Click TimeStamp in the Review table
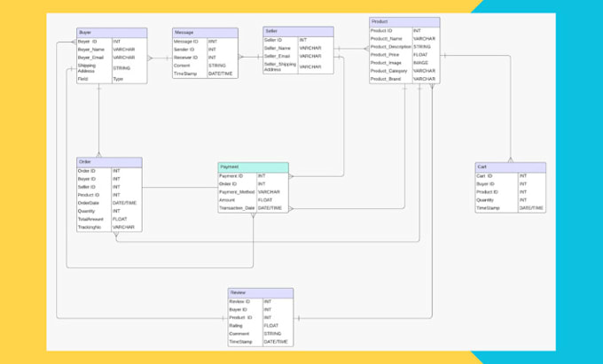 pos(240,342)
